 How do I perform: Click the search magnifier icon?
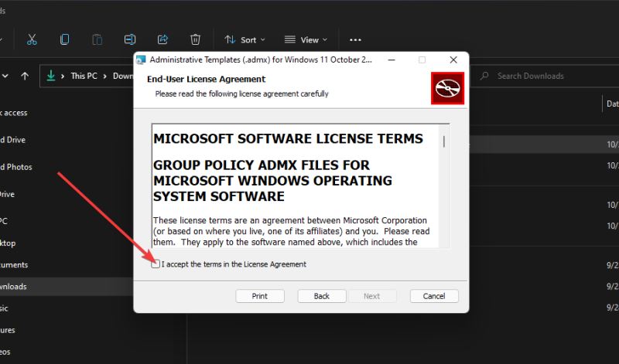484,76
